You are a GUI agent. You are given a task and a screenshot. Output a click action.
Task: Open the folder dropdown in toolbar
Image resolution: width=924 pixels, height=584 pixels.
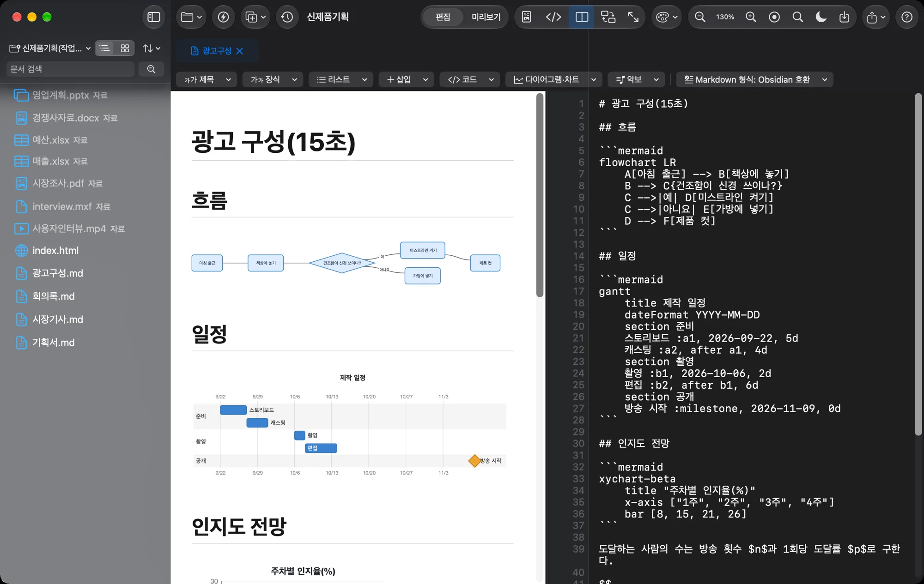(191, 17)
